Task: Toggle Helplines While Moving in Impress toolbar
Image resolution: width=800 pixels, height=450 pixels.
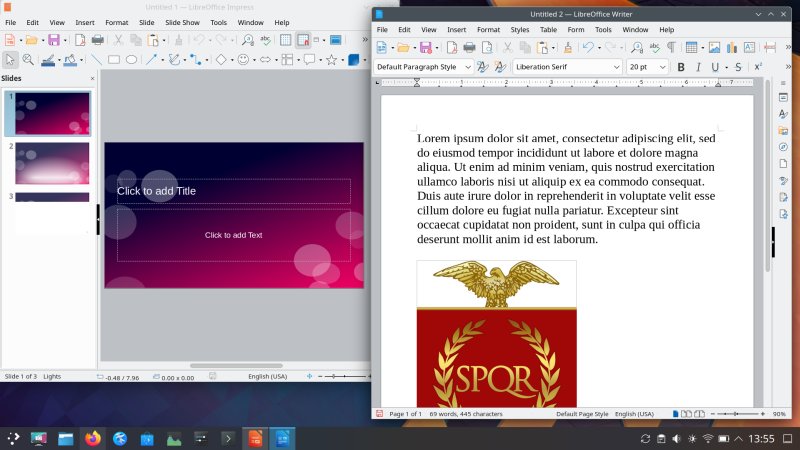Action: pyautogui.click(x=303, y=40)
